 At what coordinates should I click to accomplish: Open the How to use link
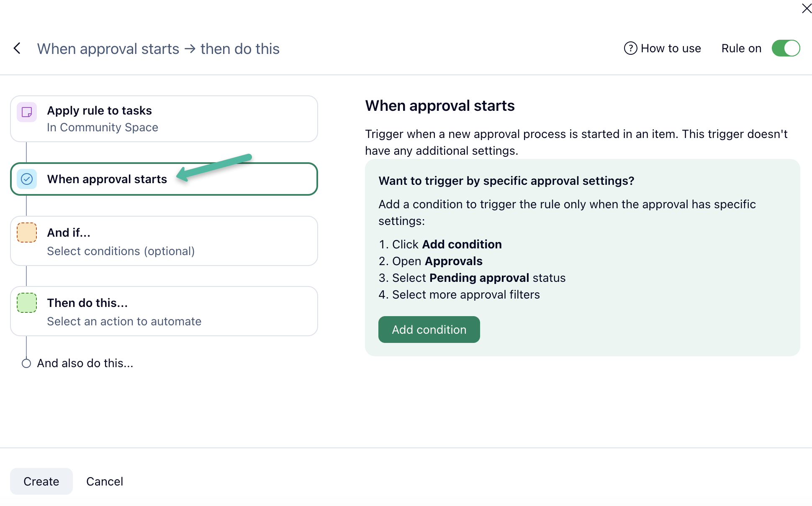671,49
